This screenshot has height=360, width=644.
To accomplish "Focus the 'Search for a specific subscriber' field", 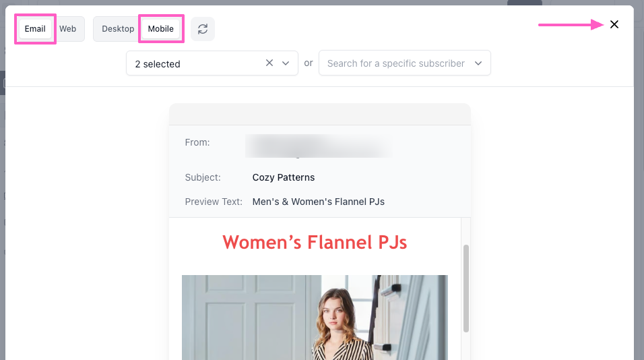I will (x=395, y=63).
